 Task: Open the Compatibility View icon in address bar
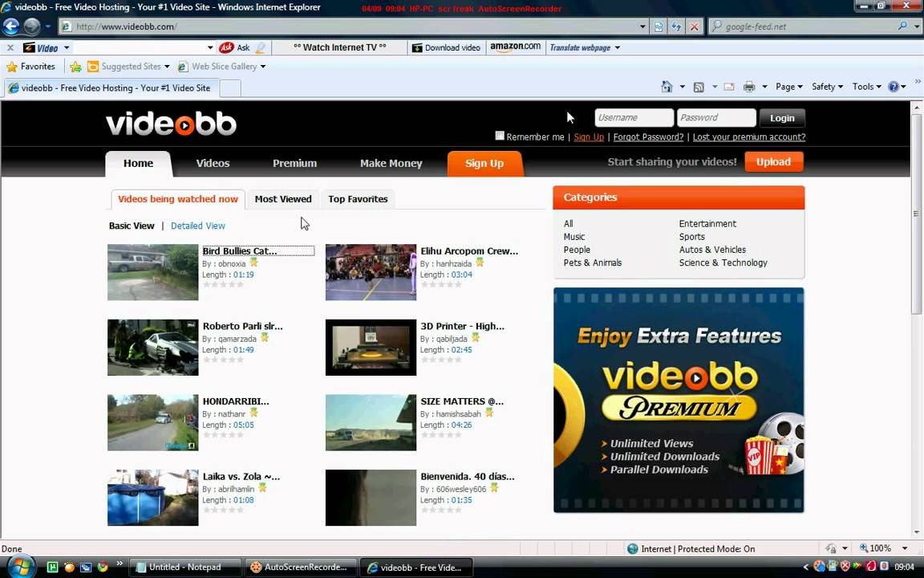[659, 26]
